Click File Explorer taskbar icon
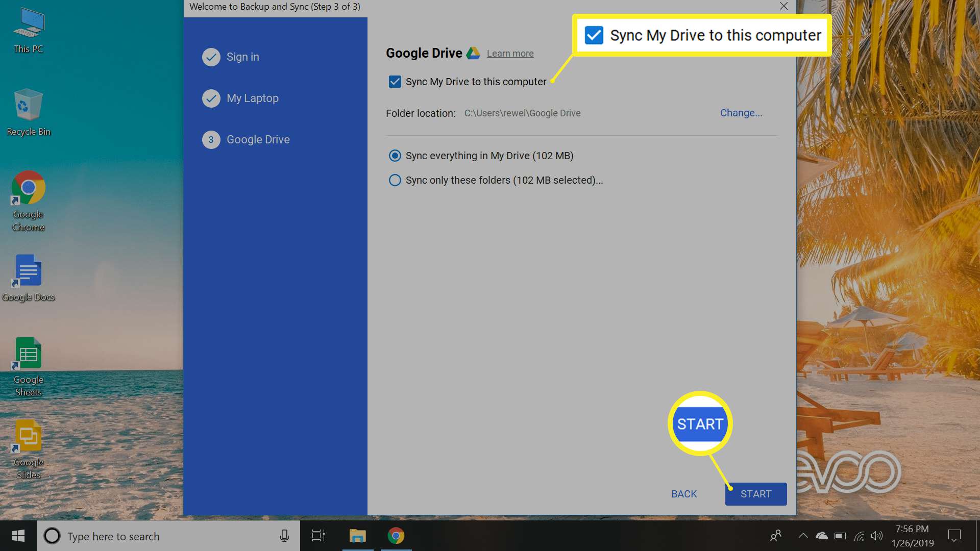This screenshot has height=551, width=980. tap(357, 536)
